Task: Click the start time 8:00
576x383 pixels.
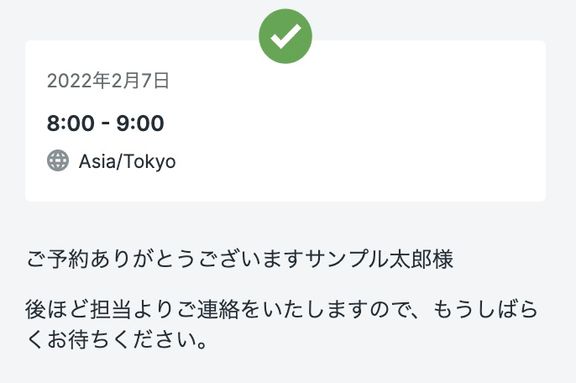Action: [x=71, y=123]
